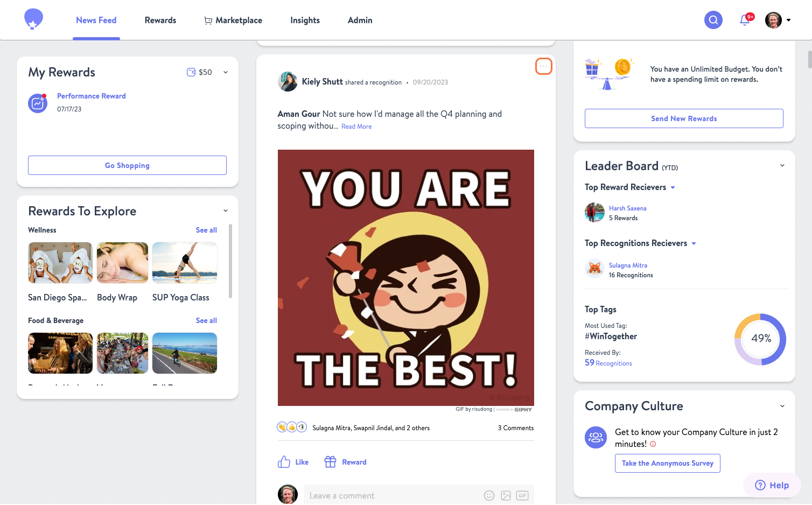812x505 pixels.
Task: Open the notifications bell icon
Action: 745,20
